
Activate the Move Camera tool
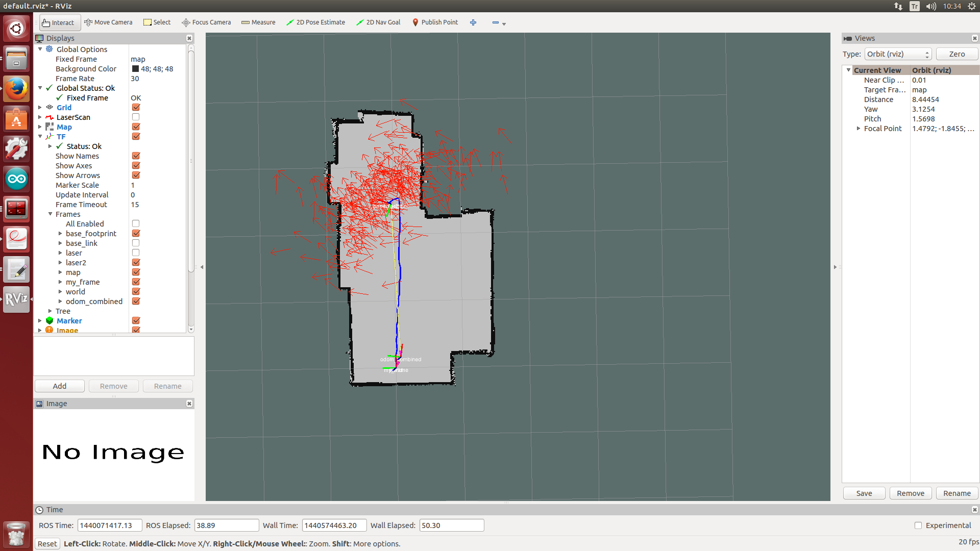[x=108, y=22]
